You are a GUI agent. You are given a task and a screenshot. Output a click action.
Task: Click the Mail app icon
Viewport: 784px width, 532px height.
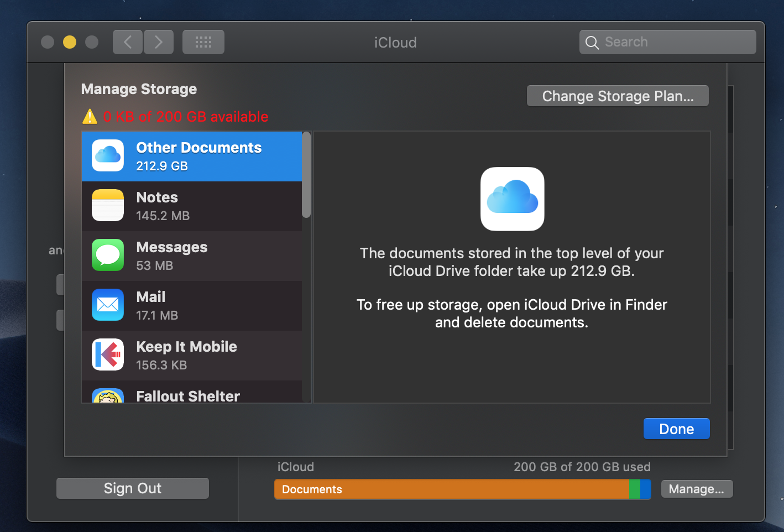coord(108,305)
